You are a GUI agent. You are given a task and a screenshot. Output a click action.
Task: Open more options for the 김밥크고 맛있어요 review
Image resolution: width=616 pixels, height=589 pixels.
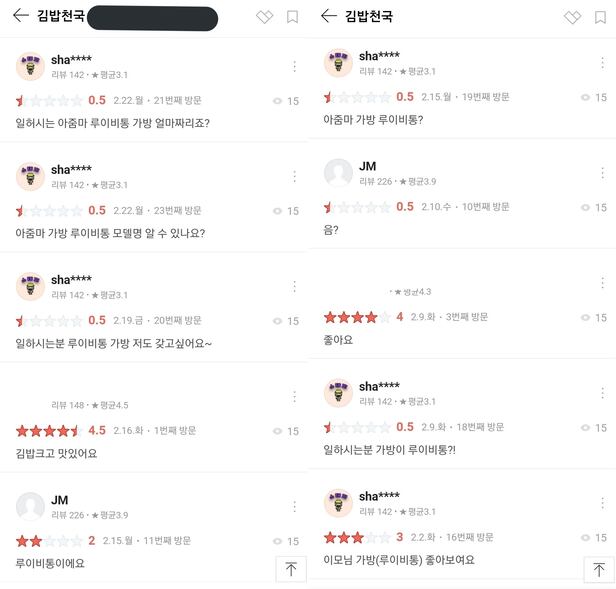pos(294,396)
